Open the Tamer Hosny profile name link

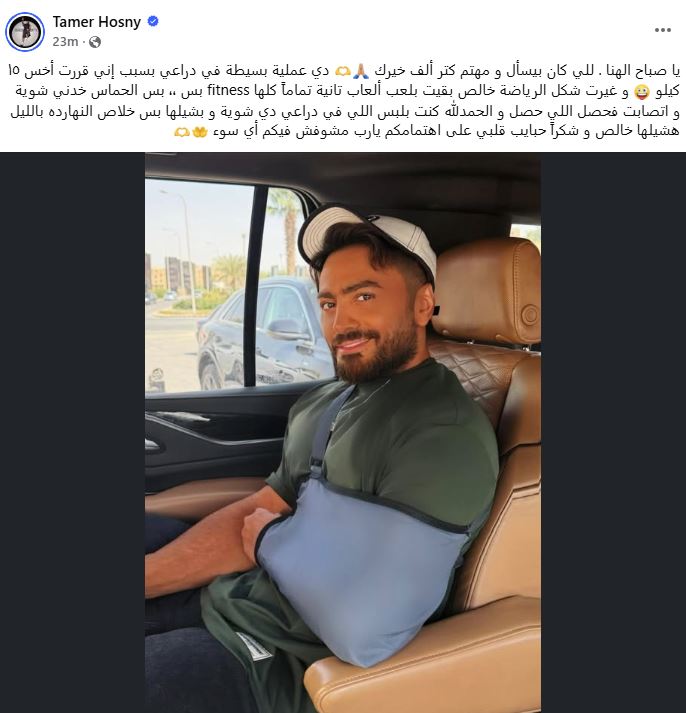click(96, 21)
